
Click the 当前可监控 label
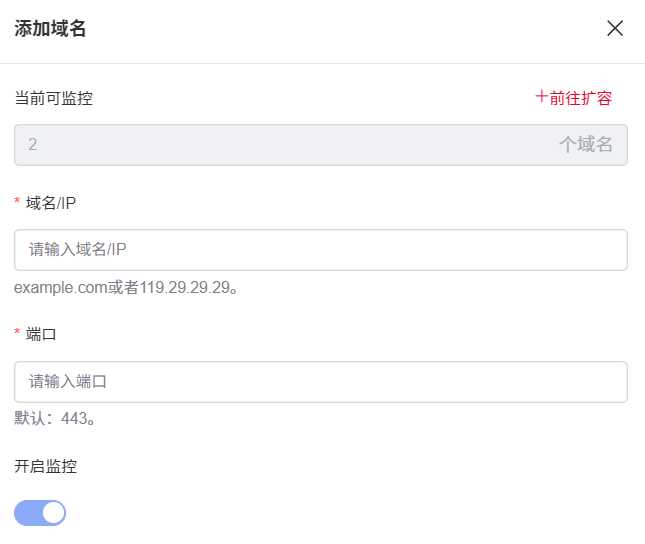coord(54,98)
